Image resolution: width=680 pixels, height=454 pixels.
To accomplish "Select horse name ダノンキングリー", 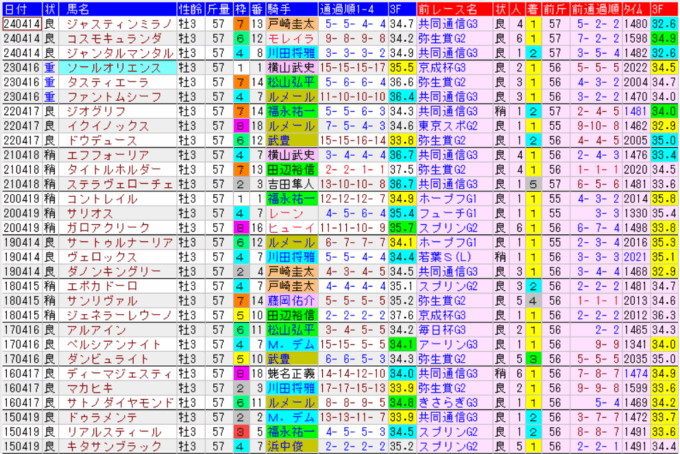I will [114, 271].
